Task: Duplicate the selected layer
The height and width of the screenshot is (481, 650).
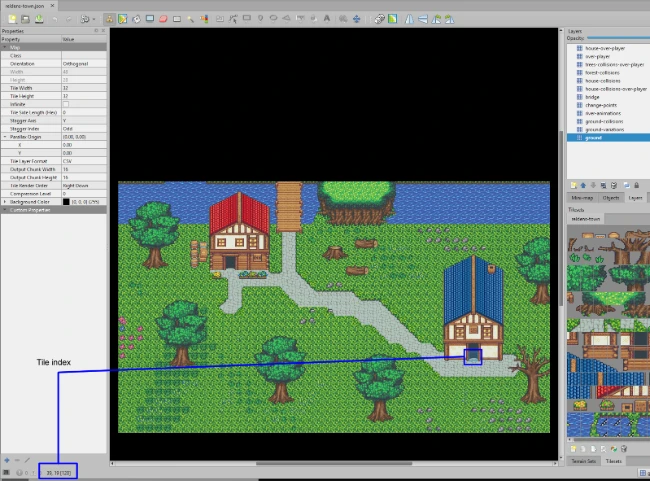Action: (x=603, y=185)
